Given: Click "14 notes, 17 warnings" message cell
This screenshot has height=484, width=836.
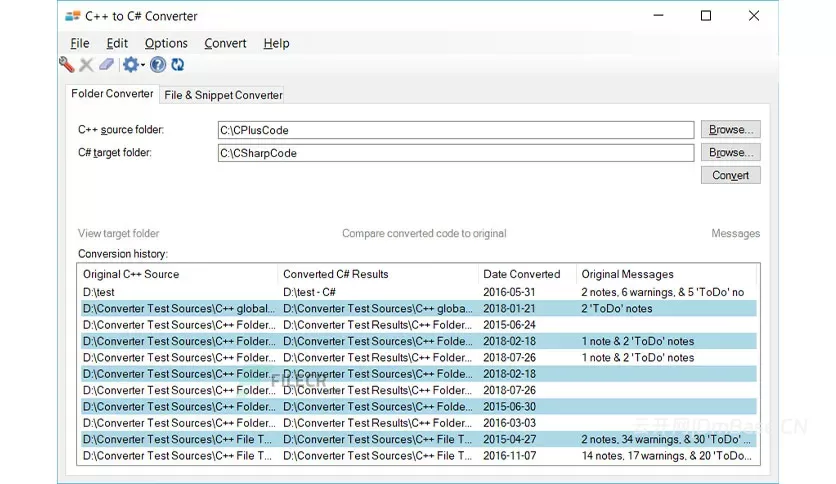Looking at the screenshot, I should pos(666,456).
